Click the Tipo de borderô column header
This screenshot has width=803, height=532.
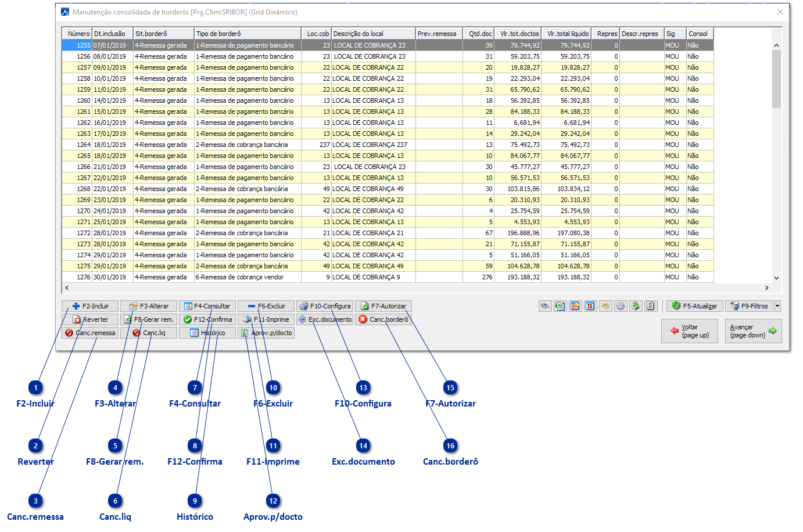tap(248, 34)
